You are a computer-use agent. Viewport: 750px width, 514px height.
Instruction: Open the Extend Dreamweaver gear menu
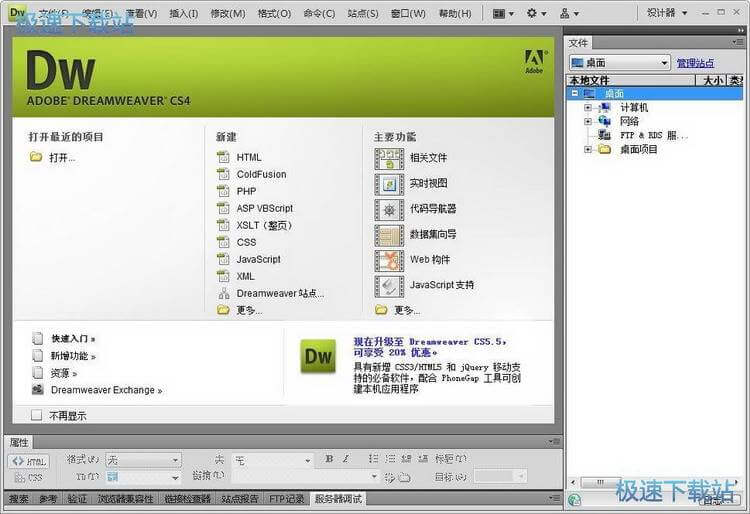click(536, 14)
